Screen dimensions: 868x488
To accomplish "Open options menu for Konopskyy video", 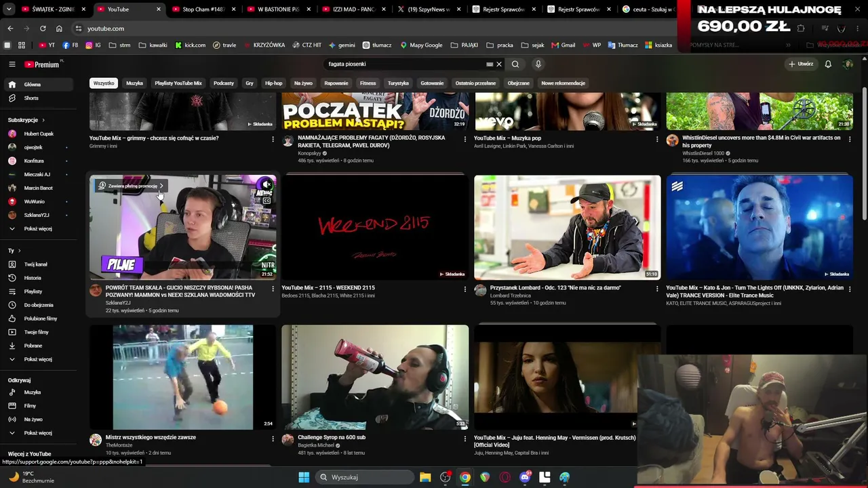I will tap(465, 139).
